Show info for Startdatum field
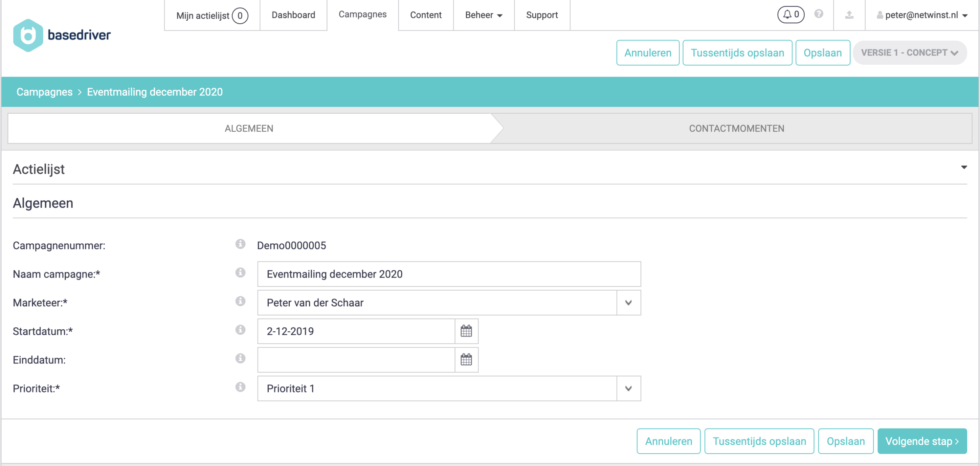The height and width of the screenshot is (466, 980). click(240, 330)
